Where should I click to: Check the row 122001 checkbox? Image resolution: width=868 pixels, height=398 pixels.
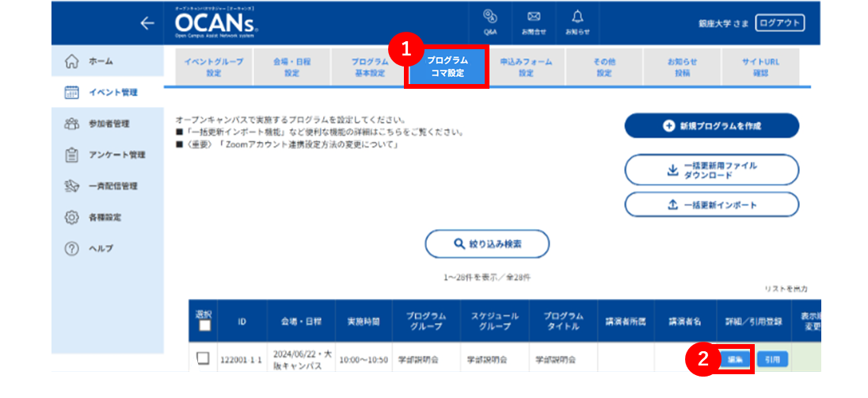(204, 359)
